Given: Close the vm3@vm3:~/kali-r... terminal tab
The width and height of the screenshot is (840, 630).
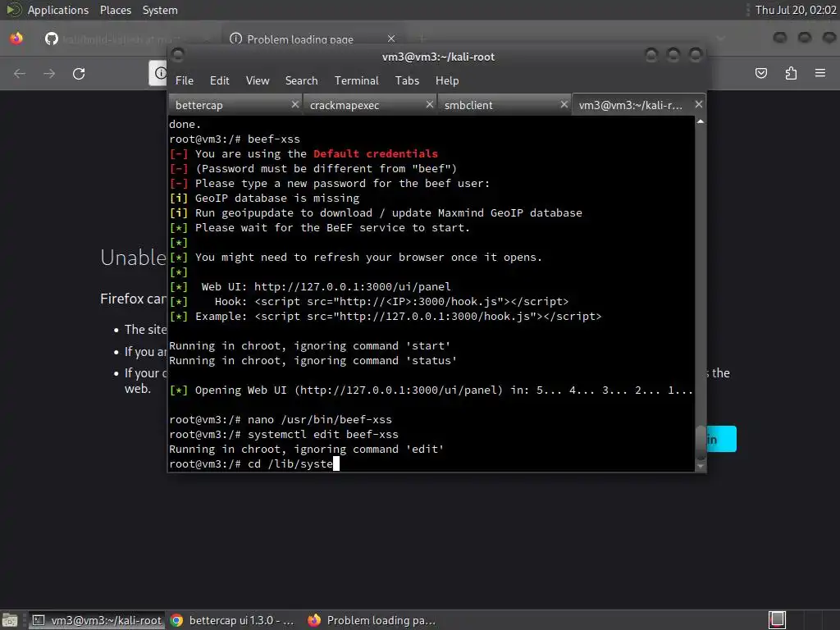Looking at the screenshot, I should coord(699,104).
